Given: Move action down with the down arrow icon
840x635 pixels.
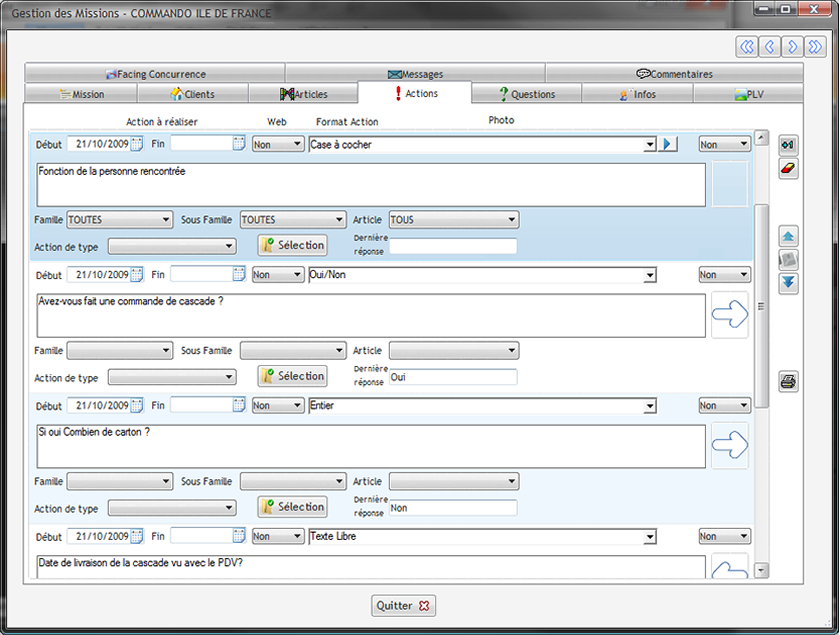Looking at the screenshot, I should coord(789,283).
